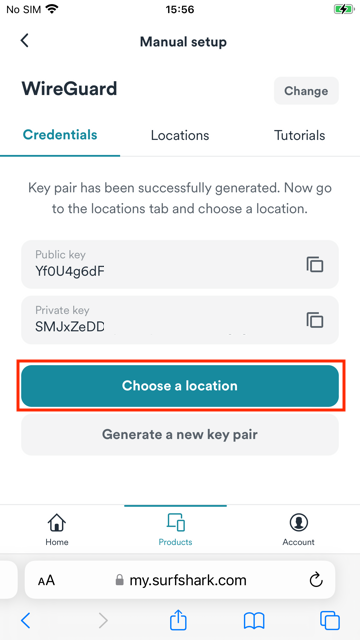Viewport: 360px width, 640px height.
Task: Select the Credentials tab
Action: 60,135
